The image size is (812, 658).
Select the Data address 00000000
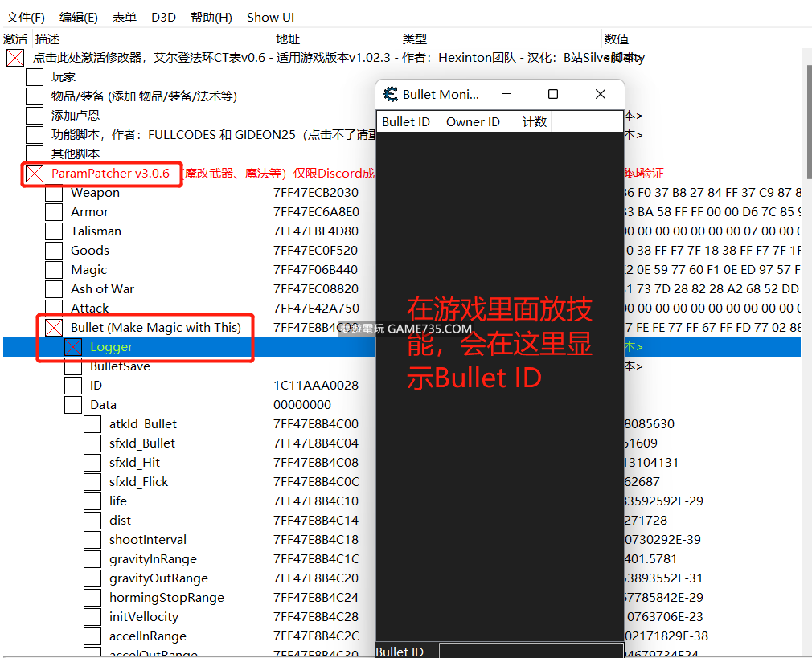(x=302, y=405)
